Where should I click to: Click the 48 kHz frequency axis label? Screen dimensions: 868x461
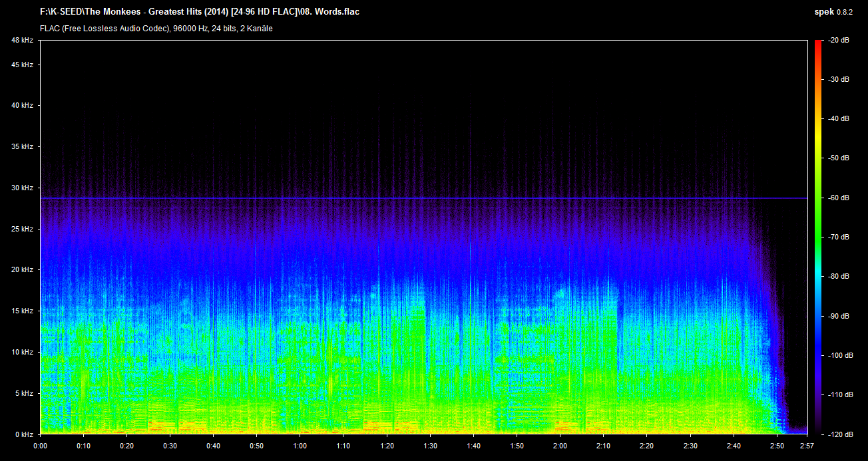[x=22, y=41]
